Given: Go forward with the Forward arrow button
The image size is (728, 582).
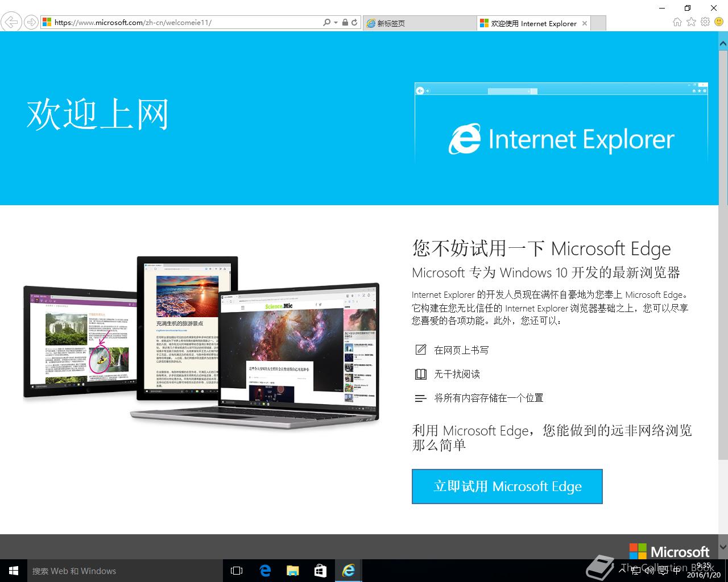Looking at the screenshot, I should tap(31, 23).
